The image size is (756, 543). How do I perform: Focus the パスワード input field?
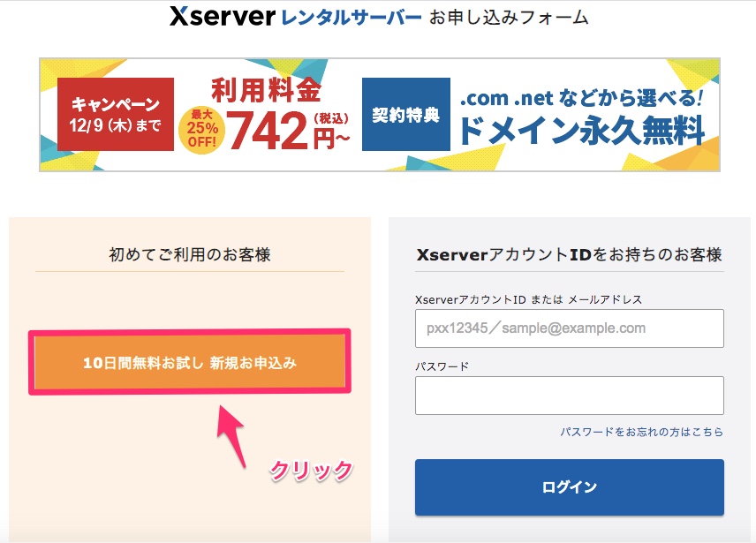(x=570, y=396)
